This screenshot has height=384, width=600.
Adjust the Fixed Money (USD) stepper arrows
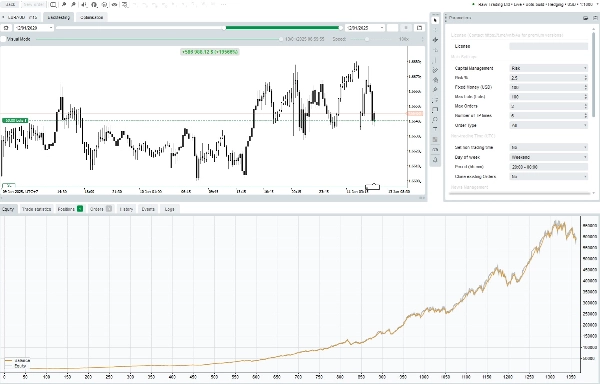tap(585, 87)
